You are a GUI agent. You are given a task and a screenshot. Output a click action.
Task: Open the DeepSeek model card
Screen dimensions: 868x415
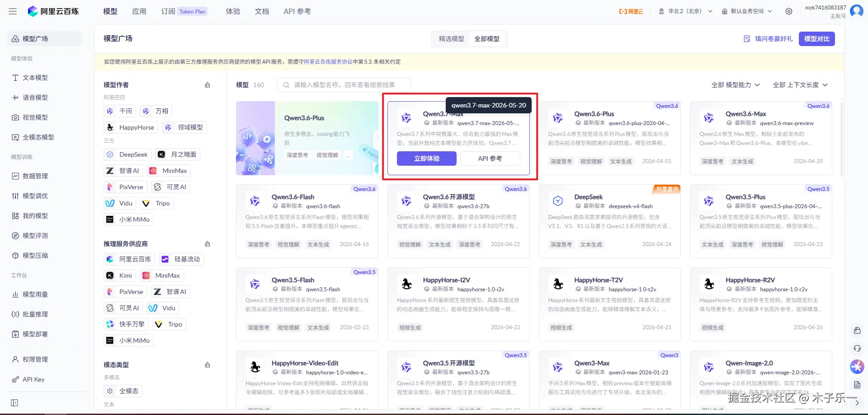pos(609,221)
